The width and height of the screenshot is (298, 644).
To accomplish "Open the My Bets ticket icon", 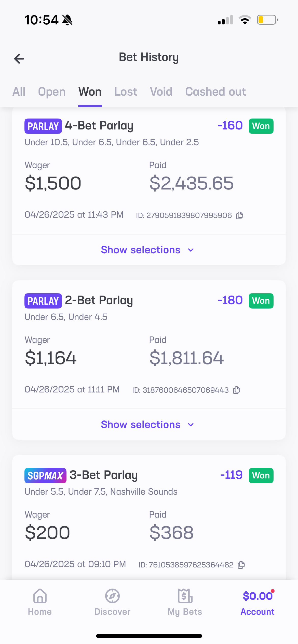I will point(185,596).
